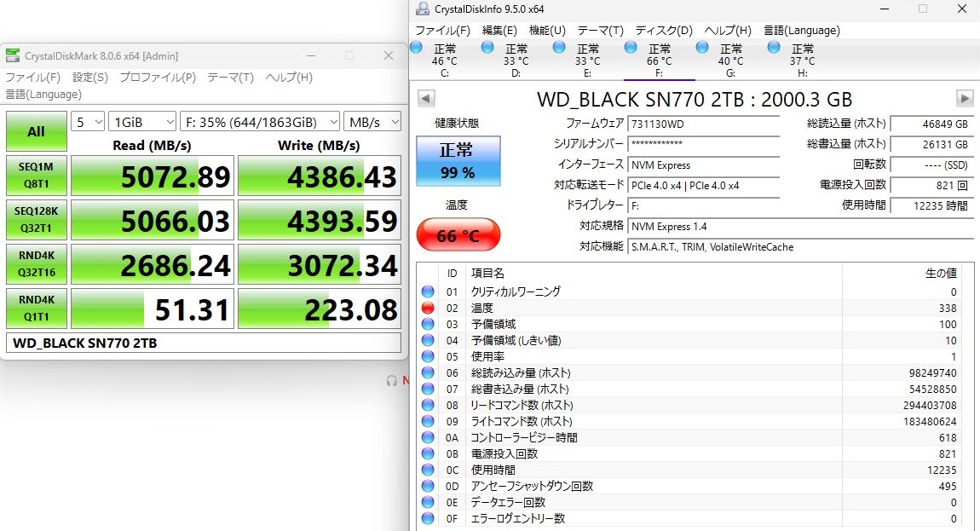Click status orb for 07 総書き込み量 (ホスト)
980x531 pixels.
428,389
